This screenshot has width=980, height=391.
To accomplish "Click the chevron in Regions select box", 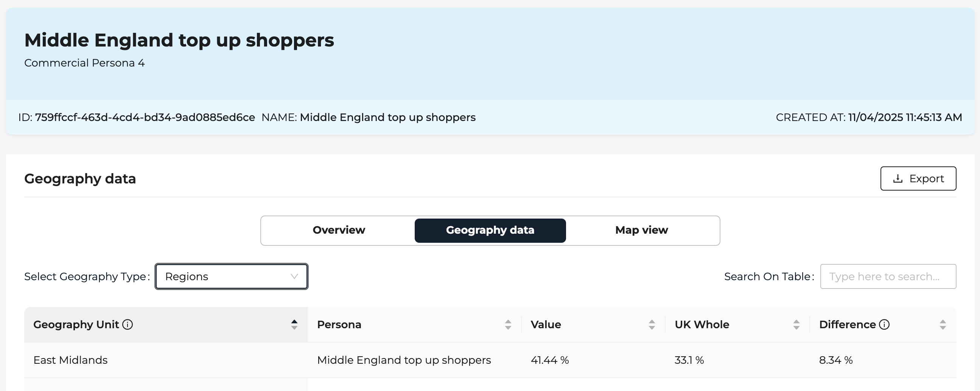I will [x=294, y=276].
